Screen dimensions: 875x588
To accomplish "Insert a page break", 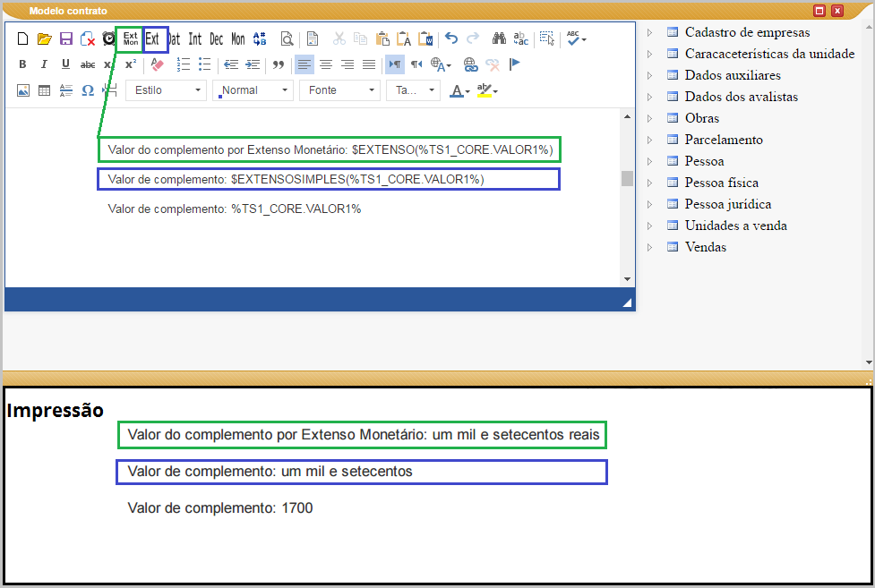I will [x=109, y=90].
